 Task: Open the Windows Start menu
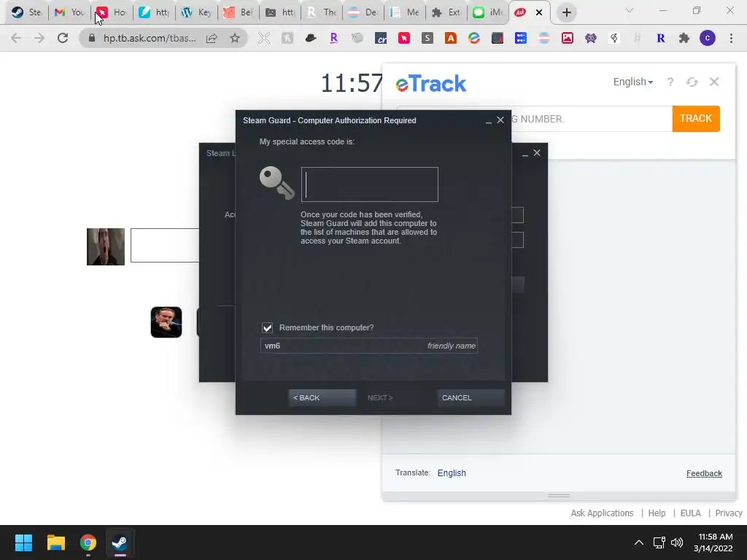tap(23, 542)
